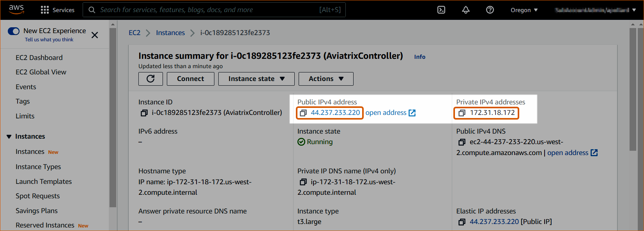Click the sidebar vertical scrollbar

tap(113, 117)
